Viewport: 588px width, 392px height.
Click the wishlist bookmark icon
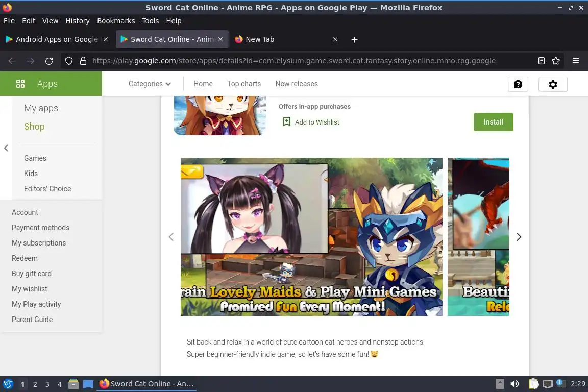click(x=286, y=121)
